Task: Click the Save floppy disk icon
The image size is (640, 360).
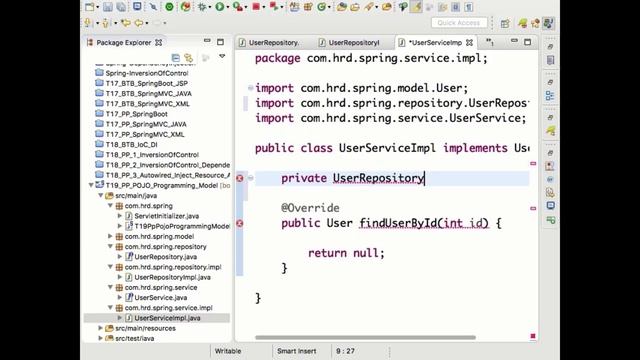Action: pos(108,7)
